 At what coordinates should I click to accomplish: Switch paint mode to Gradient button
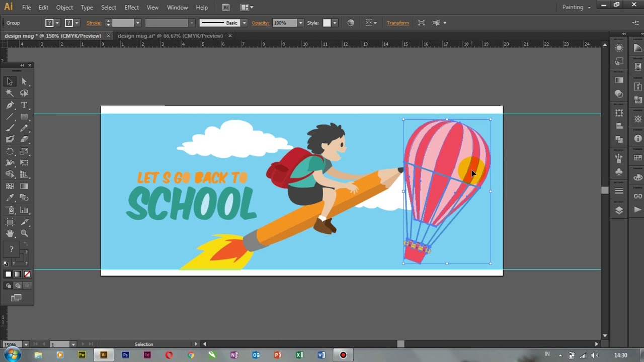pyautogui.click(x=18, y=274)
